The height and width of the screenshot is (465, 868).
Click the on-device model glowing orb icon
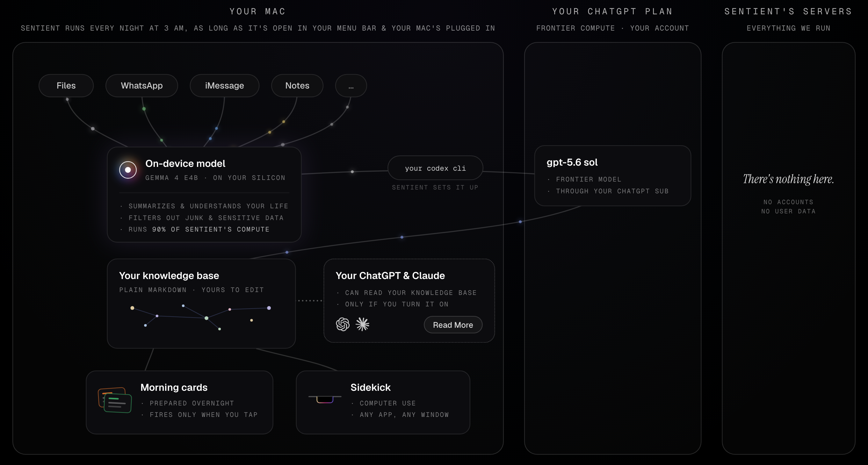128,170
